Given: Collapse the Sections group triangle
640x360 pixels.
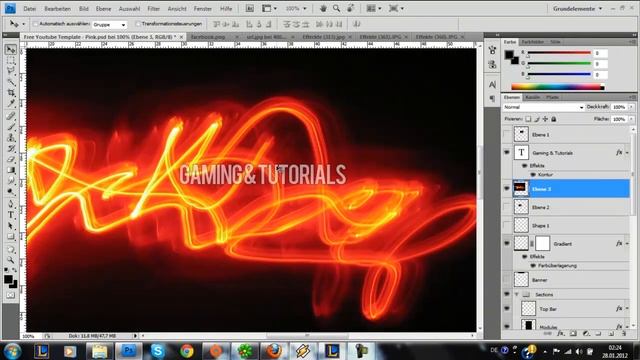Looking at the screenshot, I should coord(516,294).
